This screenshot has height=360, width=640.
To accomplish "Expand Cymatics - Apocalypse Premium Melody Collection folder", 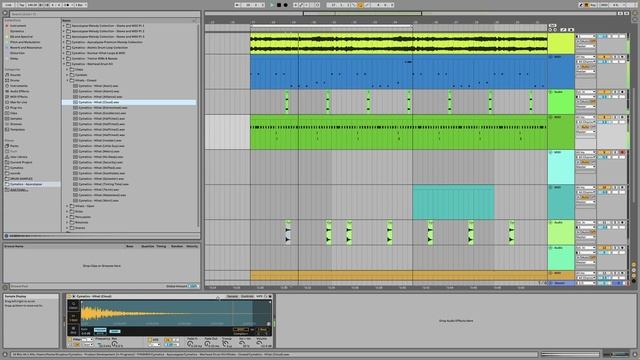I will (x=64, y=42).
